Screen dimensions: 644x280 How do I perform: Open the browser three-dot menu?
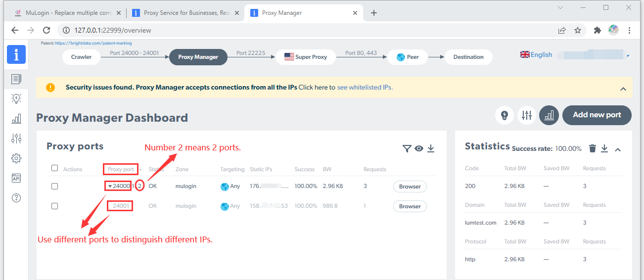[x=629, y=30]
